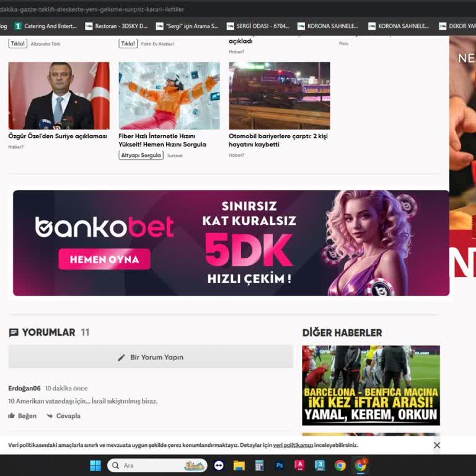
Task: Click the Bir Yorum Yapın button
Action: click(x=151, y=357)
